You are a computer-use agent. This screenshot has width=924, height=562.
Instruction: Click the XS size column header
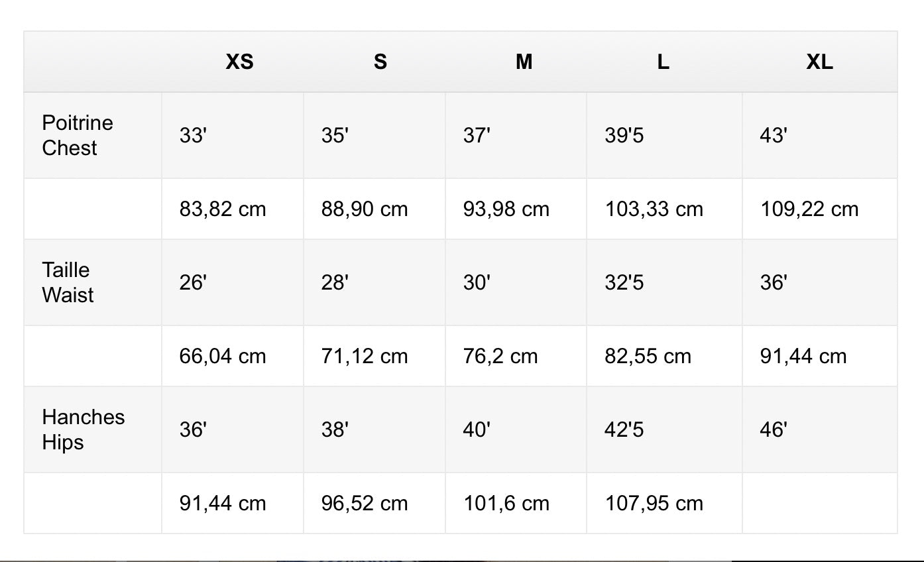click(239, 62)
